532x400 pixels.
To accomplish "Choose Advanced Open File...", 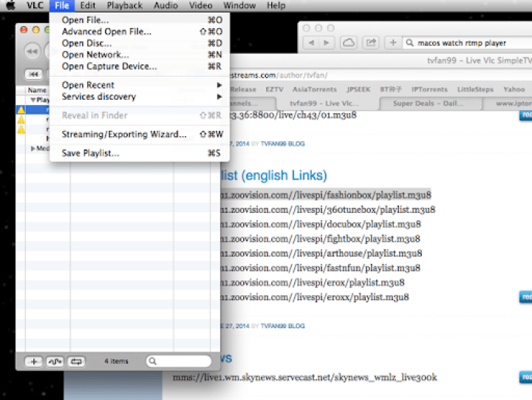I will pyautogui.click(x=140, y=32).
